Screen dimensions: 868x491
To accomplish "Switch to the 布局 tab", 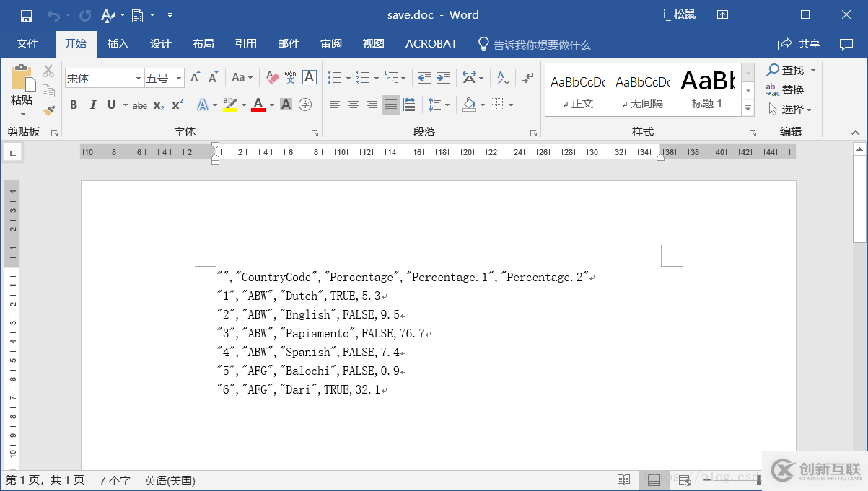I will 203,44.
